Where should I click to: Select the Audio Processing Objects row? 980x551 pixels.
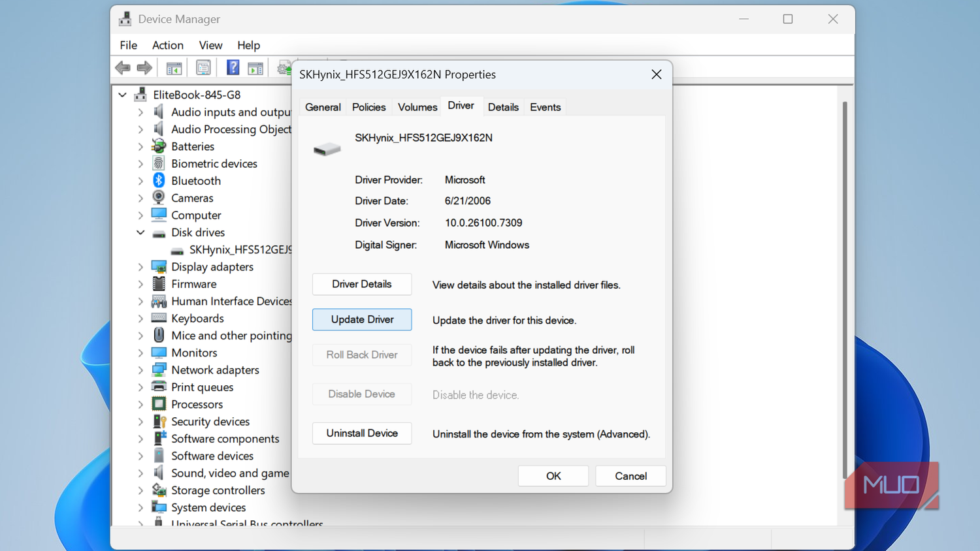(221, 129)
